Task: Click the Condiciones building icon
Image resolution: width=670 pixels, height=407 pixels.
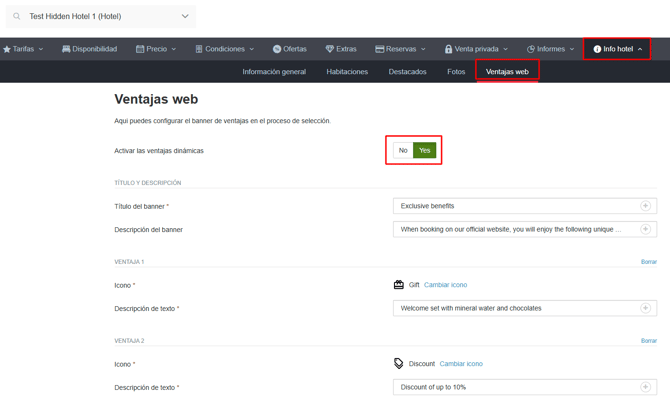Action: click(199, 49)
